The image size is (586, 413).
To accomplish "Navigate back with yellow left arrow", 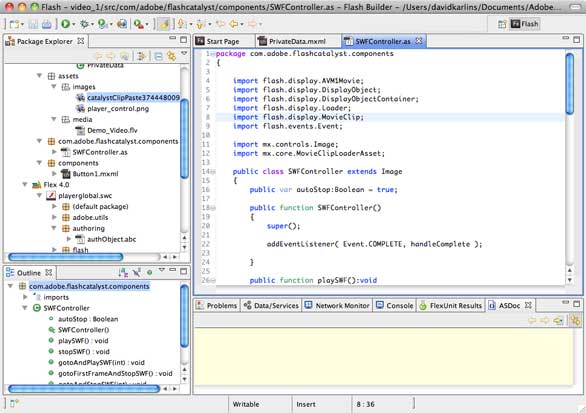I will (x=234, y=24).
